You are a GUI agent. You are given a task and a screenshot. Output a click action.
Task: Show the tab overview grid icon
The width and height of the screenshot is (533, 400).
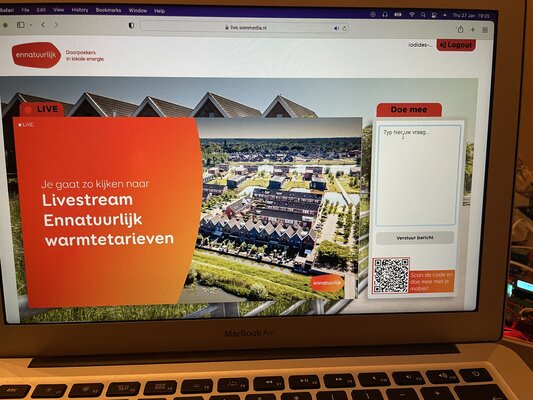tap(485, 30)
